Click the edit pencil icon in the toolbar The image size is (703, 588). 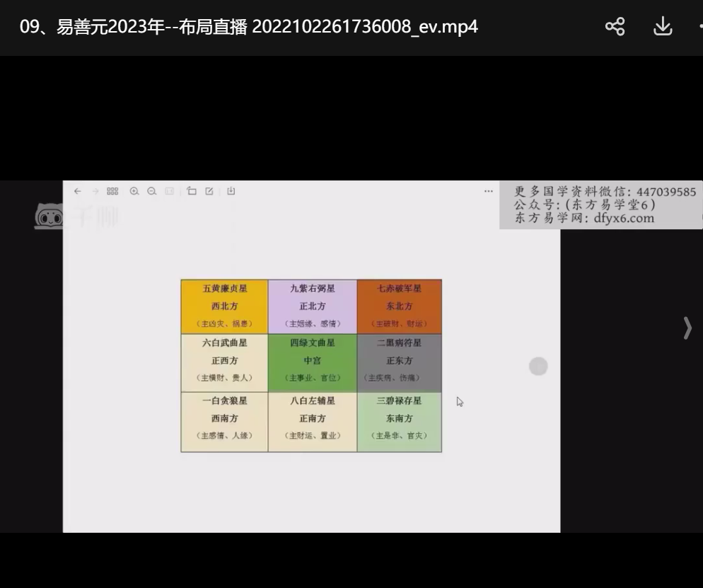click(x=209, y=191)
